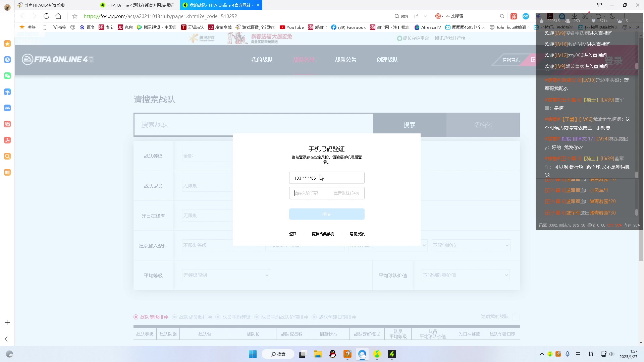Click the 初始化 reset button

[483, 125]
